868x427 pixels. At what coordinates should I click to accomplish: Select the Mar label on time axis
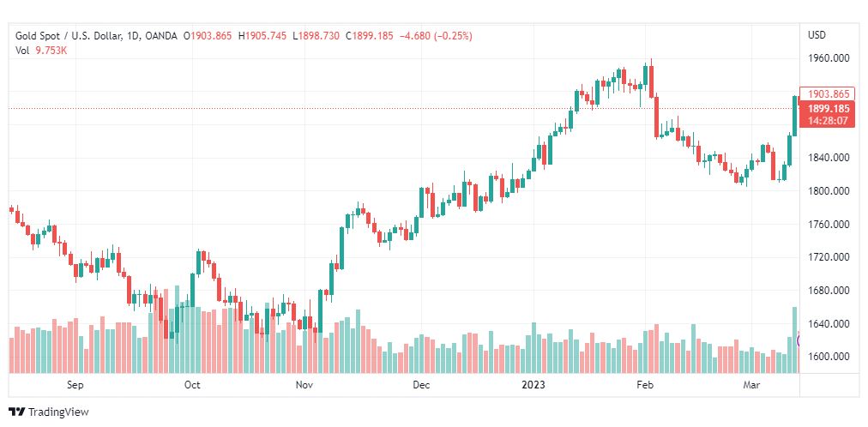click(751, 385)
